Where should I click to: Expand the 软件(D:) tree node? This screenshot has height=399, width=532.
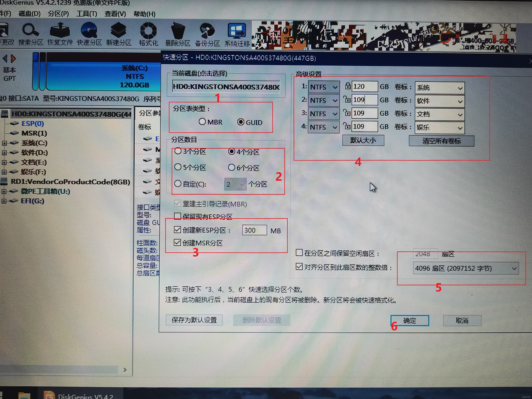pyautogui.click(x=4, y=153)
